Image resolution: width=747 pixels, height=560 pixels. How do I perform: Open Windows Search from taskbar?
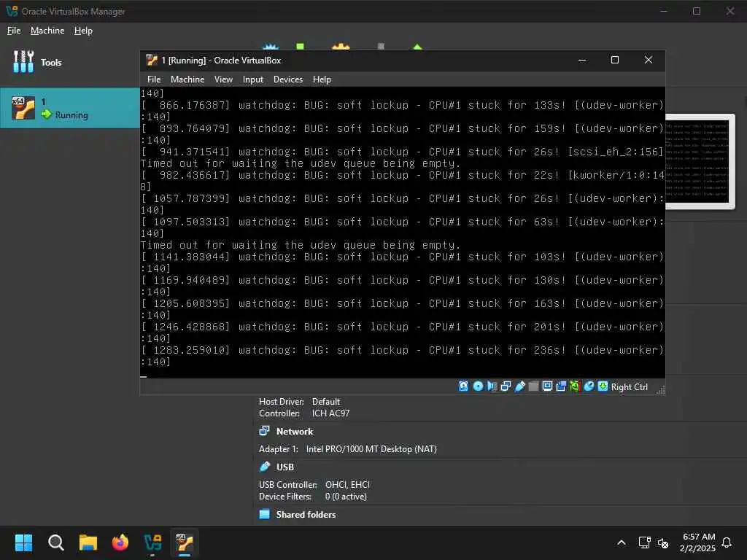point(55,542)
